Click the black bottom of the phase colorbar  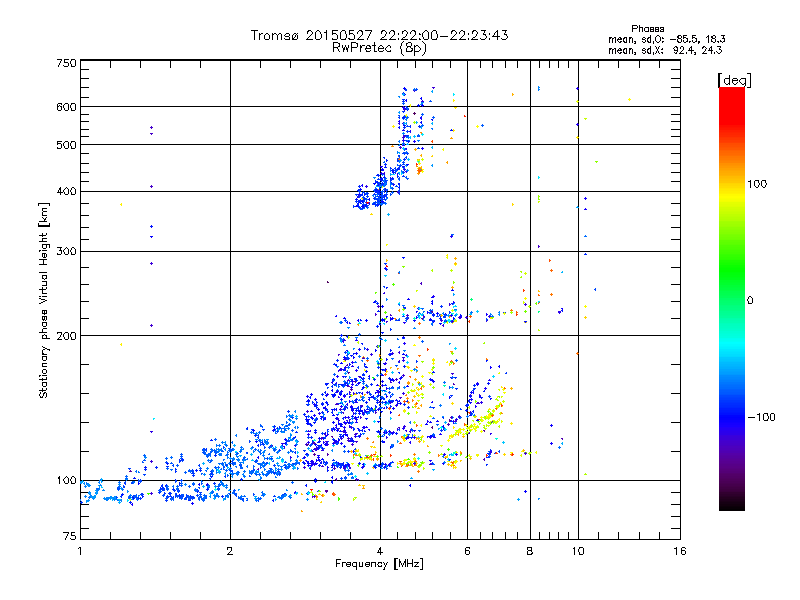732,503
